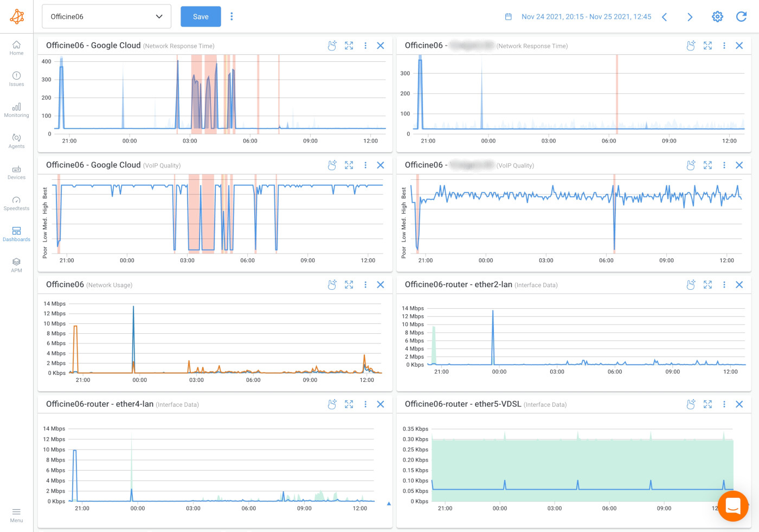Open the kebab menu on the ether5-VDSL chart
Viewport: 759px width, 532px height.
(x=724, y=404)
